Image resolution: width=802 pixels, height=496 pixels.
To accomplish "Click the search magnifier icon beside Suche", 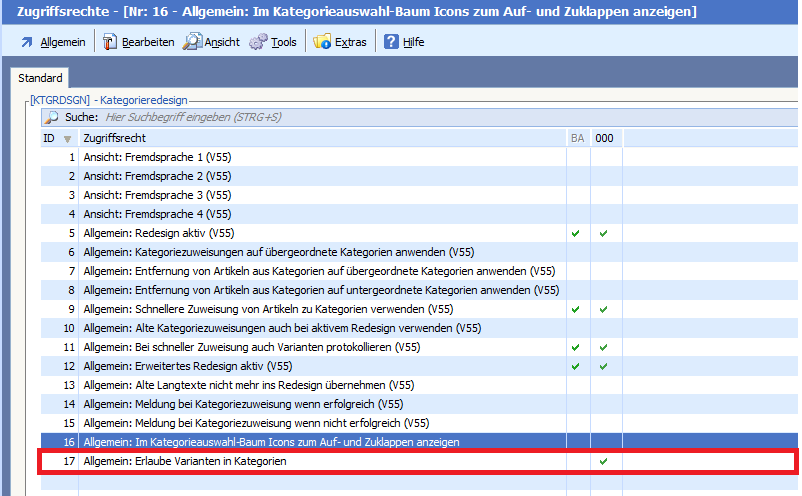I will (x=52, y=117).
